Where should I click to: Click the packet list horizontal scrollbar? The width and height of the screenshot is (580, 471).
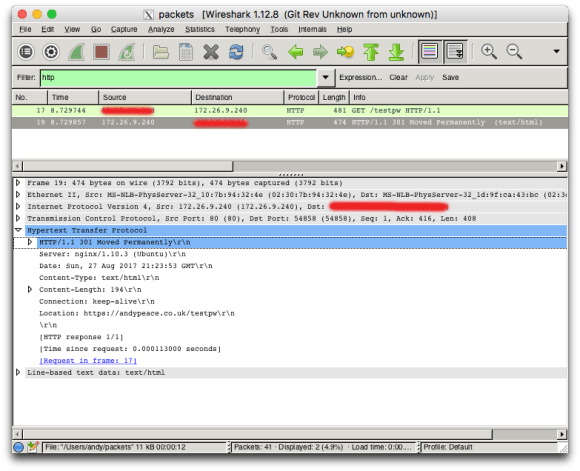pos(128,166)
